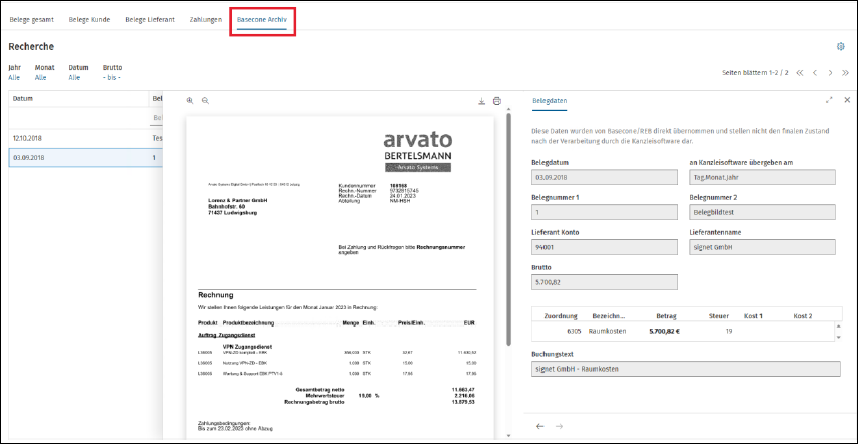The height and width of the screenshot is (444, 858).
Task: Click the Recherche heading
Action: [x=31, y=47]
